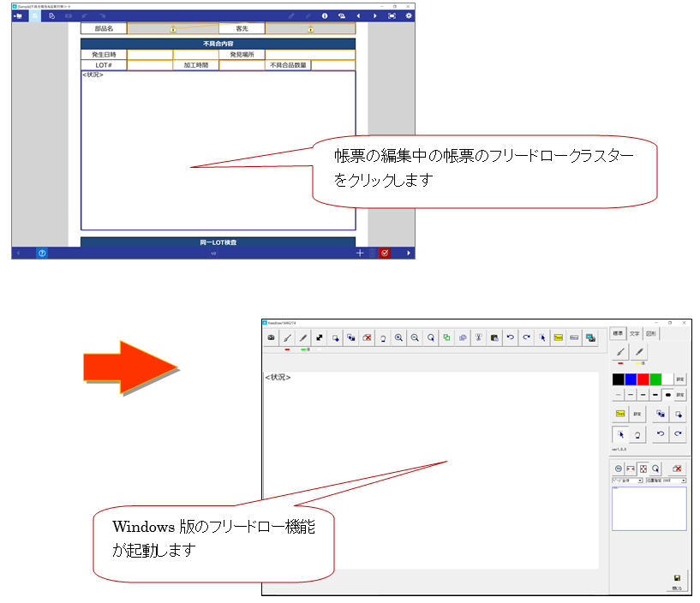Toggle the arrow selection tool in the side panel

621,434
